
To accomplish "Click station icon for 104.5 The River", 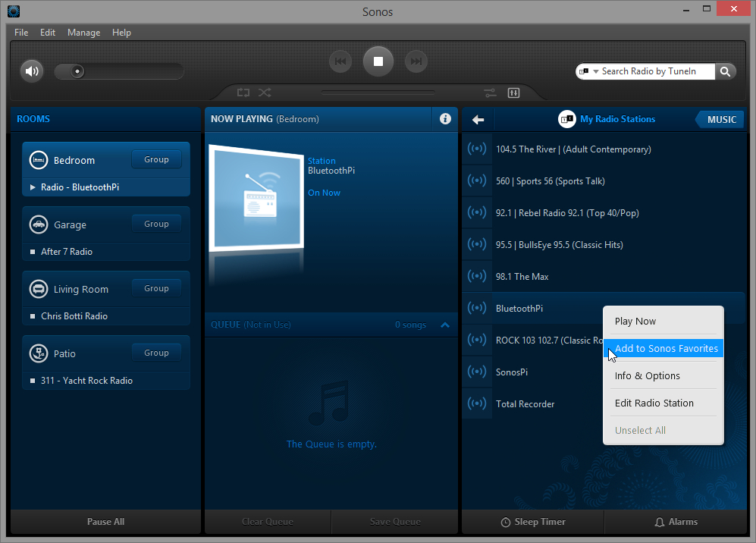I will click(x=477, y=149).
